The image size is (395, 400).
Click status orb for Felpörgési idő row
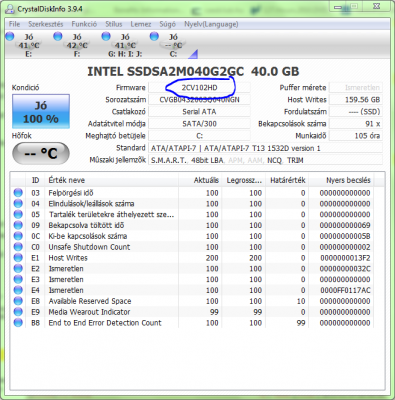tap(18, 193)
